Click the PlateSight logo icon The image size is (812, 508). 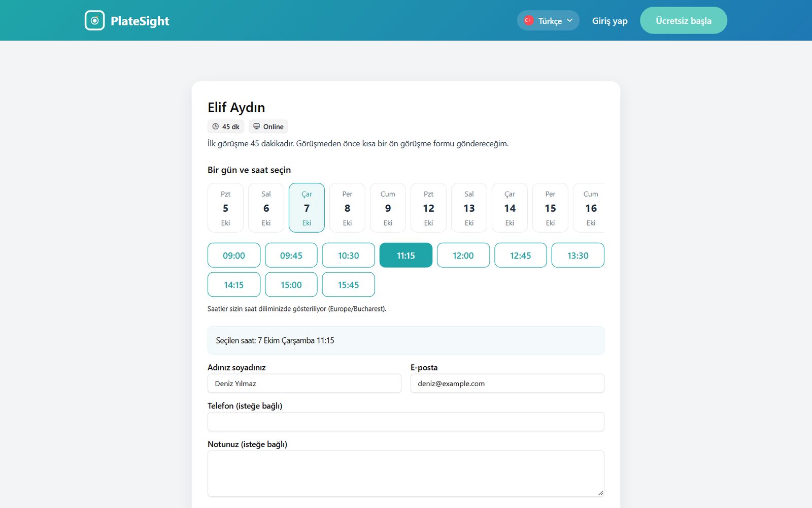[94, 20]
